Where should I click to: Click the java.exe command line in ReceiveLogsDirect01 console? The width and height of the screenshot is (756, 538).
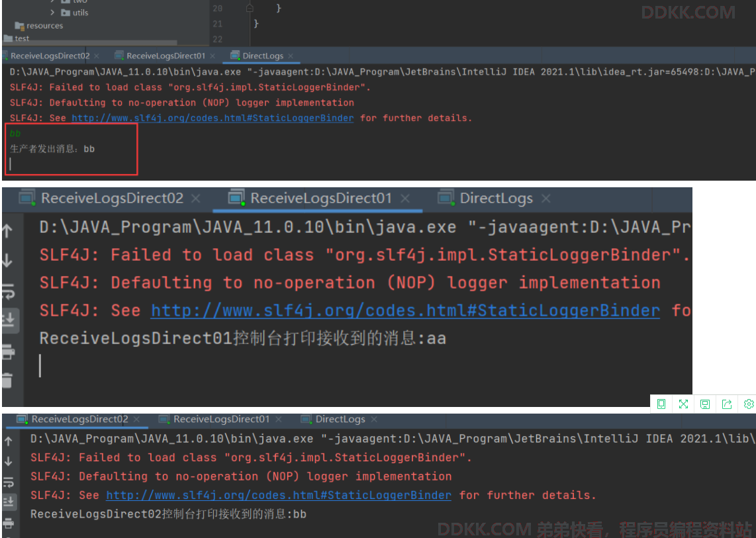(365, 227)
